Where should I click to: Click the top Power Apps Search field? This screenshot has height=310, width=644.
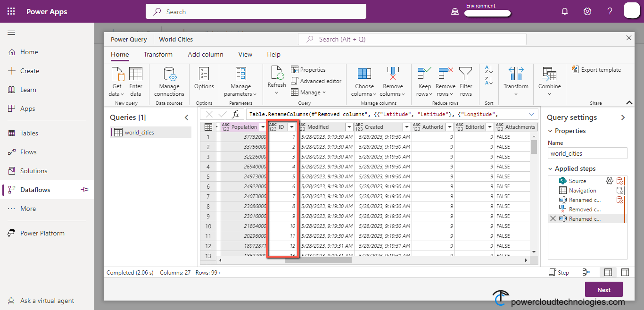(256, 12)
